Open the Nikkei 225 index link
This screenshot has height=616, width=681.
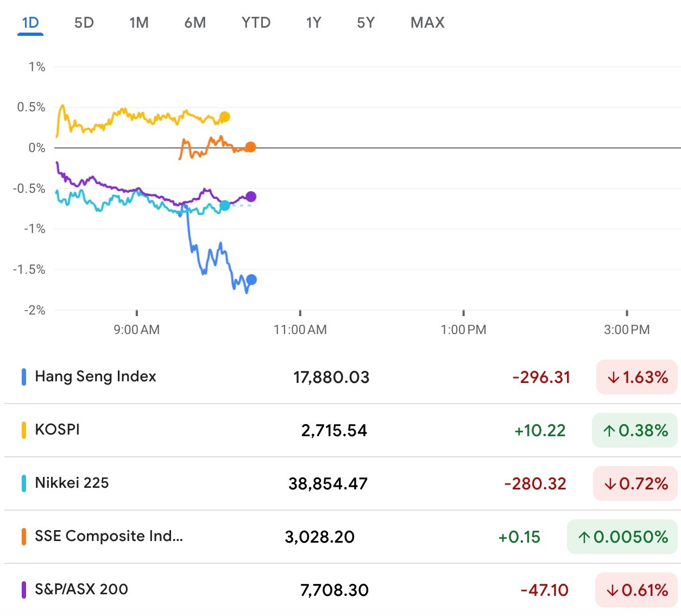click(72, 483)
